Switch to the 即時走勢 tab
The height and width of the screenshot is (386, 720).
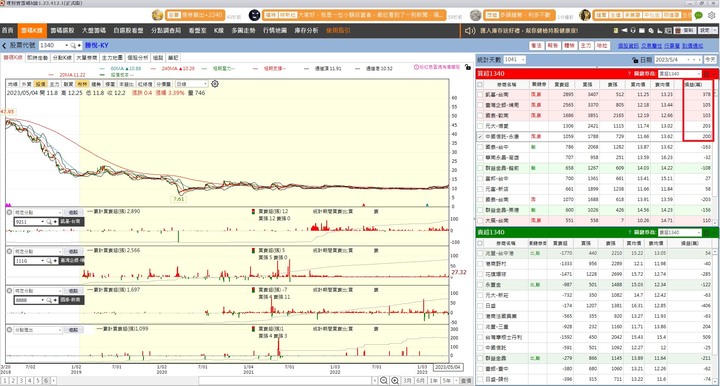tap(37, 58)
